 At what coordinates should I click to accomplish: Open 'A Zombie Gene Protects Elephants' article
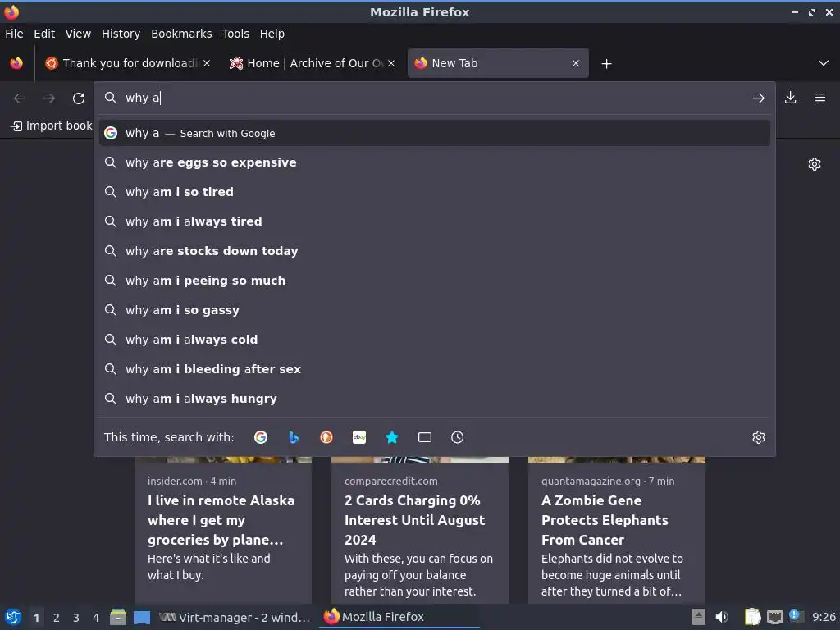[617, 531]
